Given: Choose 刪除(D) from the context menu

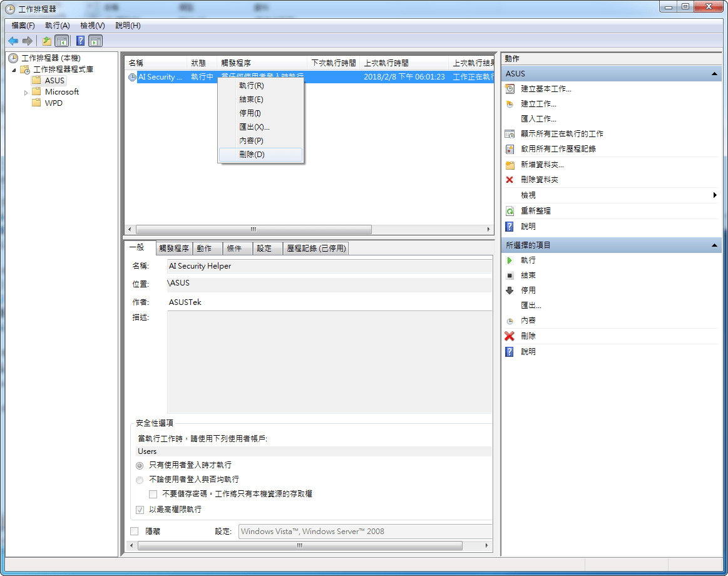Looking at the screenshot, I should pos(252,155).
